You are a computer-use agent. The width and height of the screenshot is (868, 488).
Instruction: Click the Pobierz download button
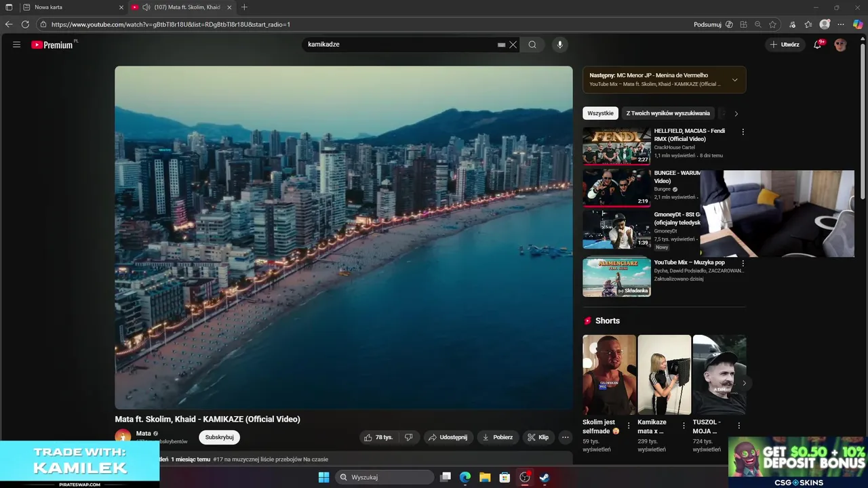[x=498, y=437]
